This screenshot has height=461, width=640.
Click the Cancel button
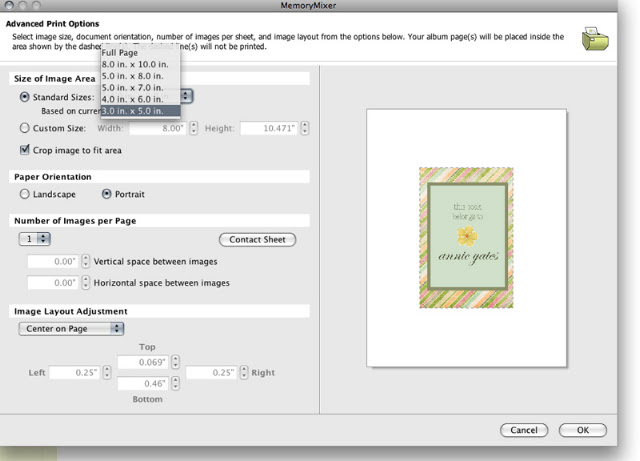[x=524, y=430]
